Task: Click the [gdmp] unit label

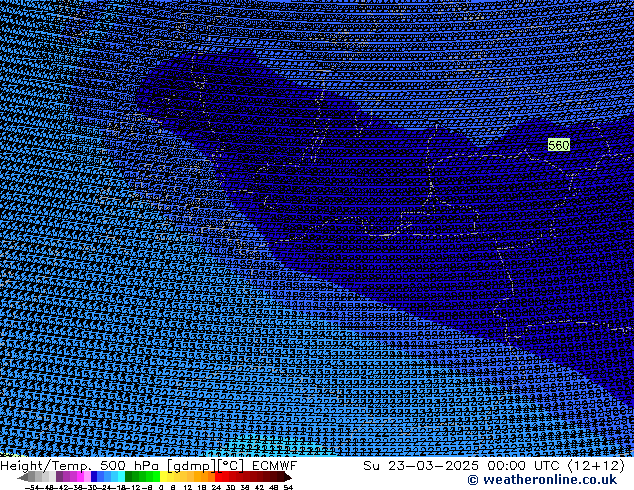Action: (192, 466)
